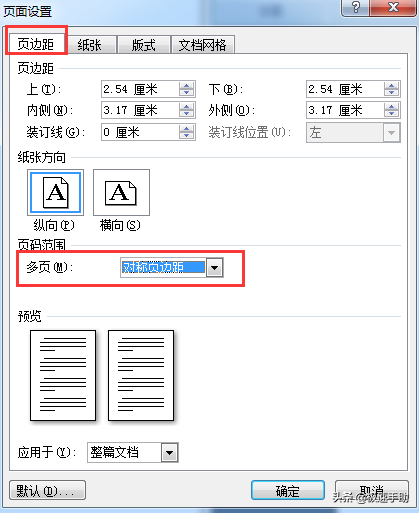The width and height of the screenshot is (419, 513).
Task: Switch to the 纸张 tab
Action: [x=90, y=45]
